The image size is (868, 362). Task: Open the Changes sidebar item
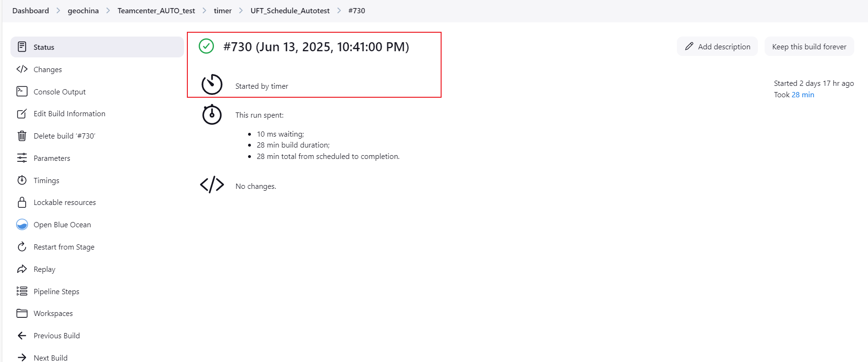pyautogui.click(x=47, y=69)
